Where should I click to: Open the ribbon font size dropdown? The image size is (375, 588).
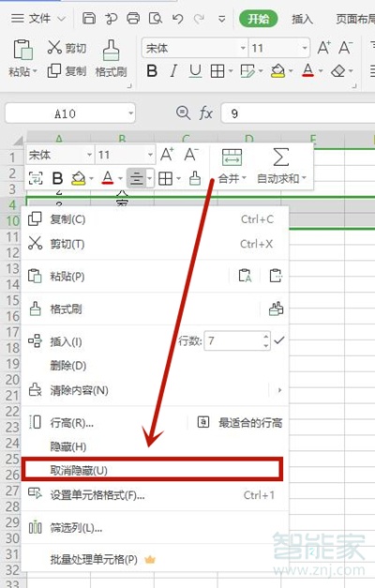click(x=305, y=48)
